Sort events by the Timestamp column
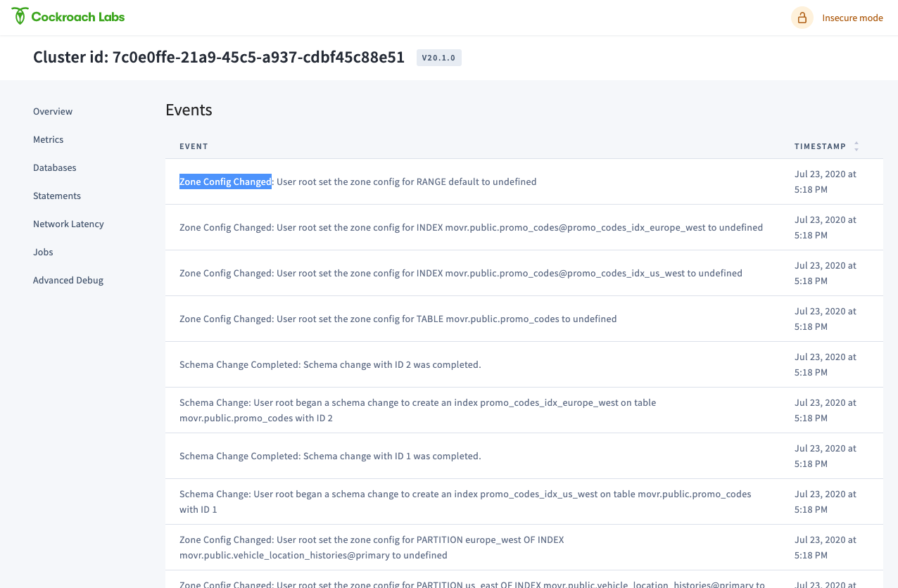 point(821,146)
